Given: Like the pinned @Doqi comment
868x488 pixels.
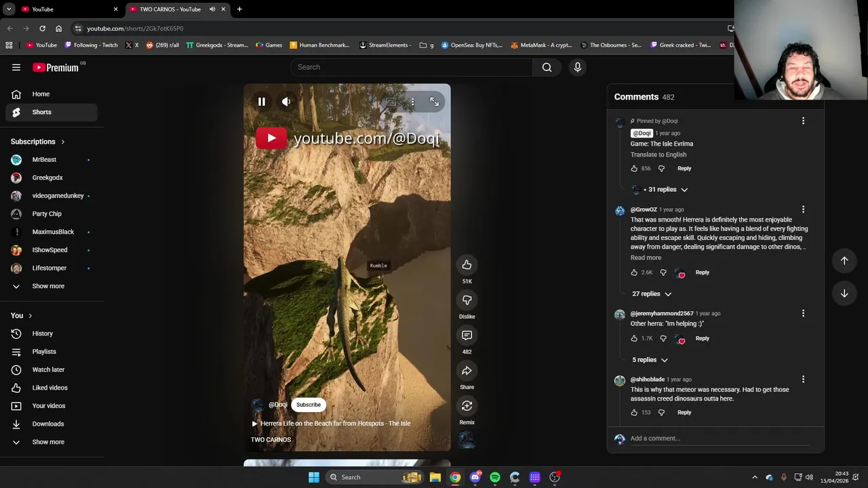Looking at the screenshot, I should (x=634, y=169).
